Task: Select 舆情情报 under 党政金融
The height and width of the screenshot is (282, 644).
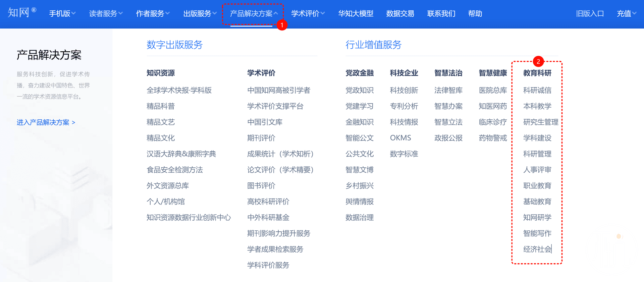Action: [x=360, y=202]
